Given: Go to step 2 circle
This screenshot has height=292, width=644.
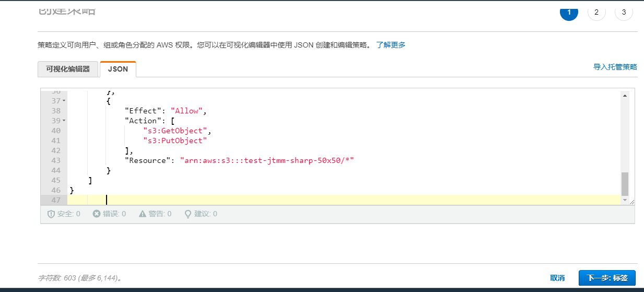Looking at the screenshot, I should pos(596,12).
